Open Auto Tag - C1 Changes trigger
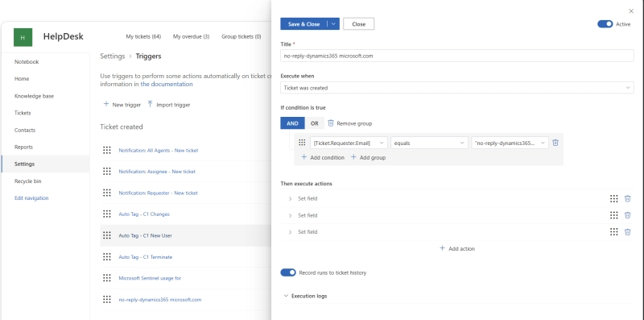Screen dimensions: 644x320 tap(144, 214)
